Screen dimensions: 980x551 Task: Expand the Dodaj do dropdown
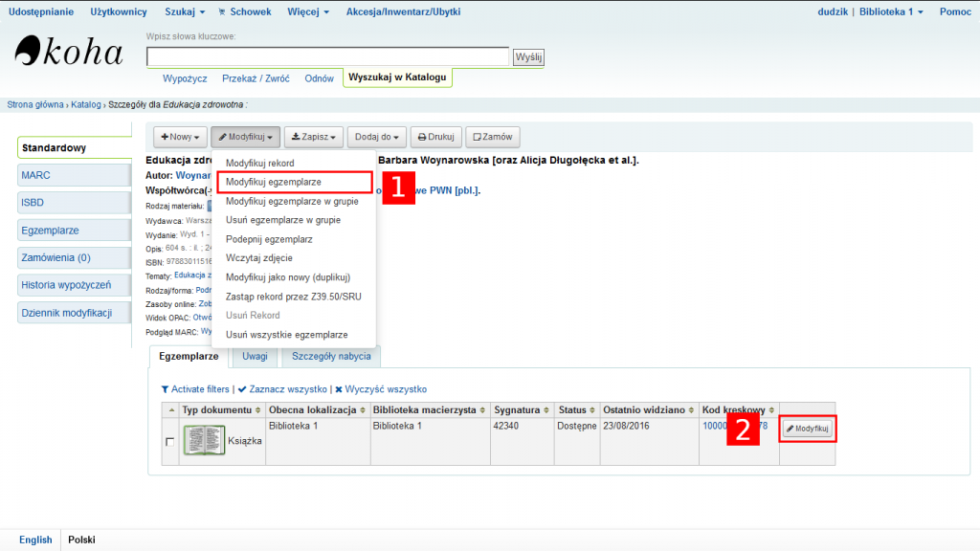[377, 137]
